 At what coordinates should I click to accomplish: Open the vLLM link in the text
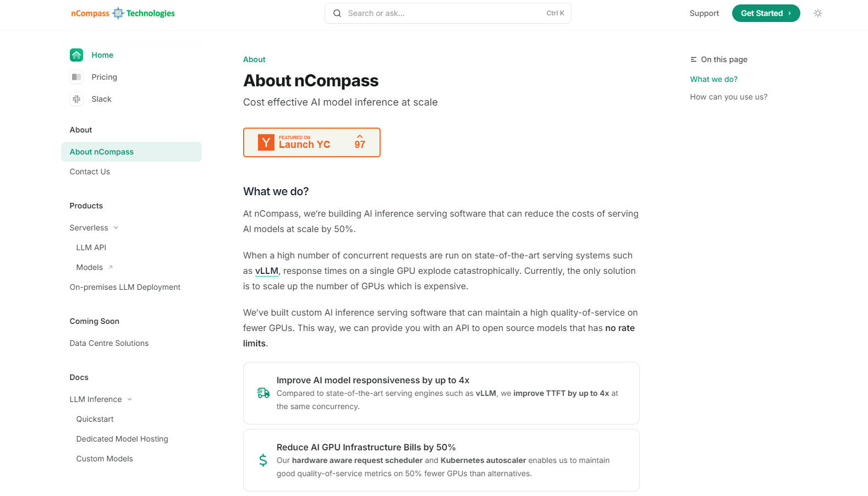coord(266,271)
